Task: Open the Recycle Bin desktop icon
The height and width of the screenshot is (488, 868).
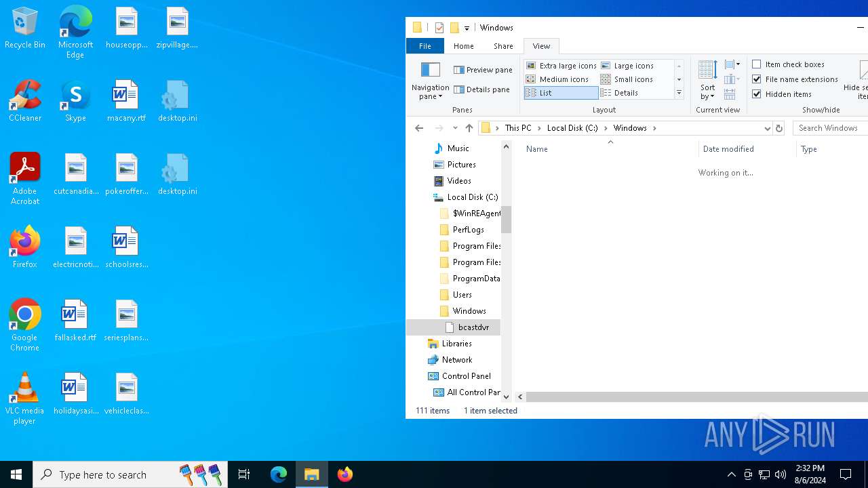Action: click(x=25, y=28)
